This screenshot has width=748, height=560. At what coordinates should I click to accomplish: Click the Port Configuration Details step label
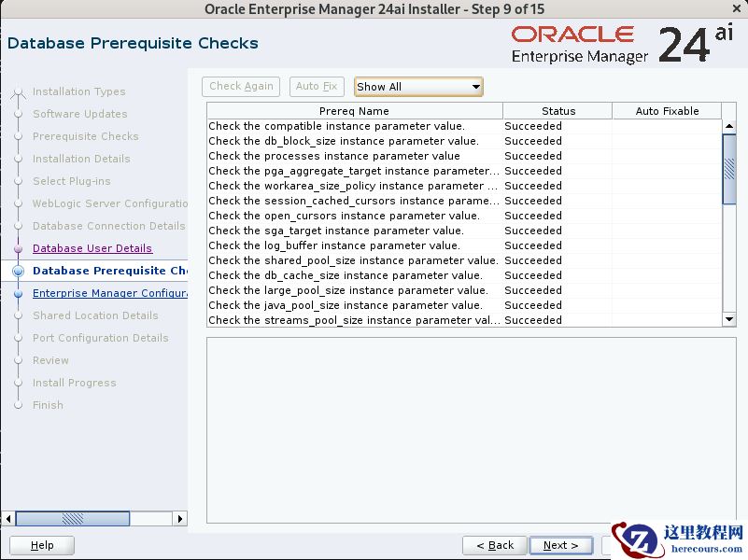coord(100,338)
